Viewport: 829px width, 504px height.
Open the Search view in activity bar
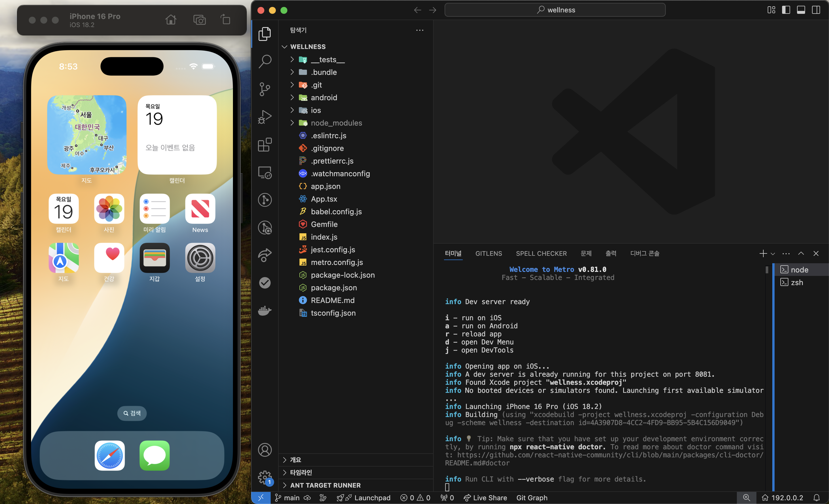pos(265,62)
